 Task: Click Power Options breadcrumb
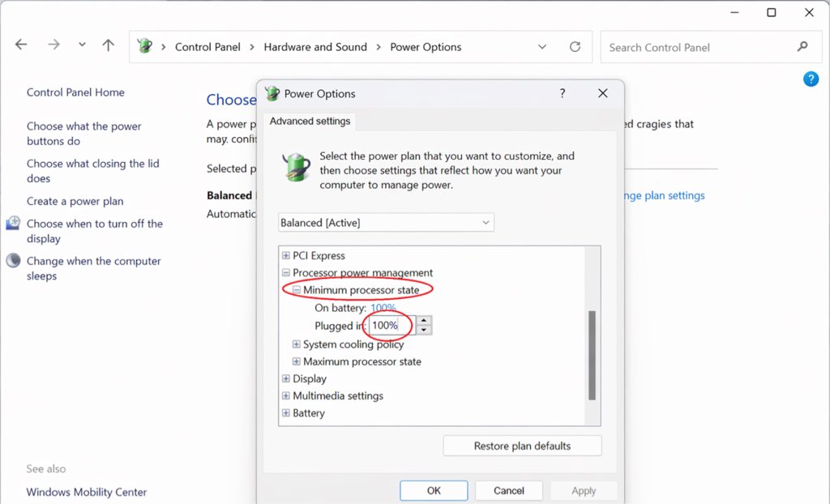[x=426, y=46]
